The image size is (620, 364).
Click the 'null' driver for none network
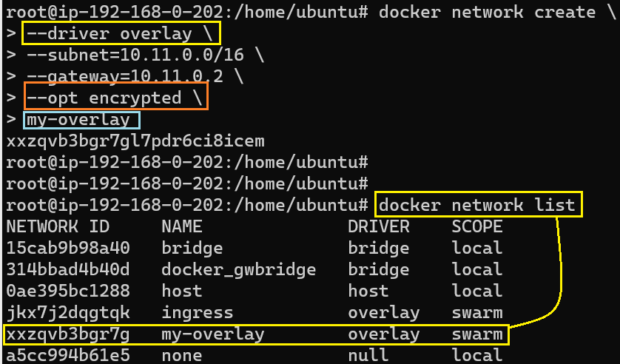pos(368,356)
